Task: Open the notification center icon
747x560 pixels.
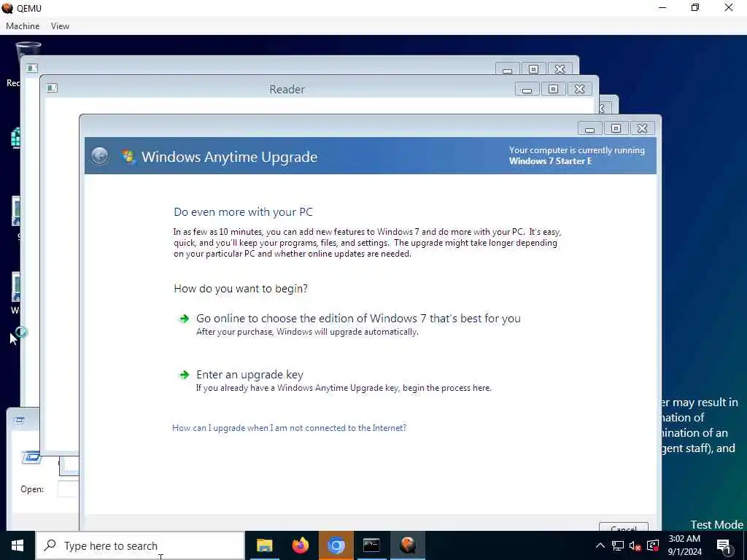Action: (x=724, y=546)
